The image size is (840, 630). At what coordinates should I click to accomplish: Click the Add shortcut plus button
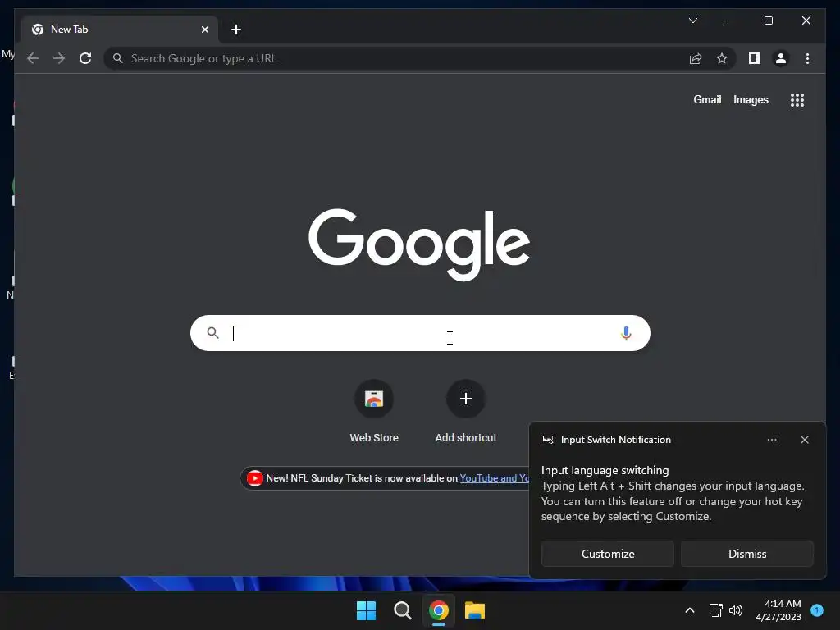pyautogui.click(x=466, y=399)
